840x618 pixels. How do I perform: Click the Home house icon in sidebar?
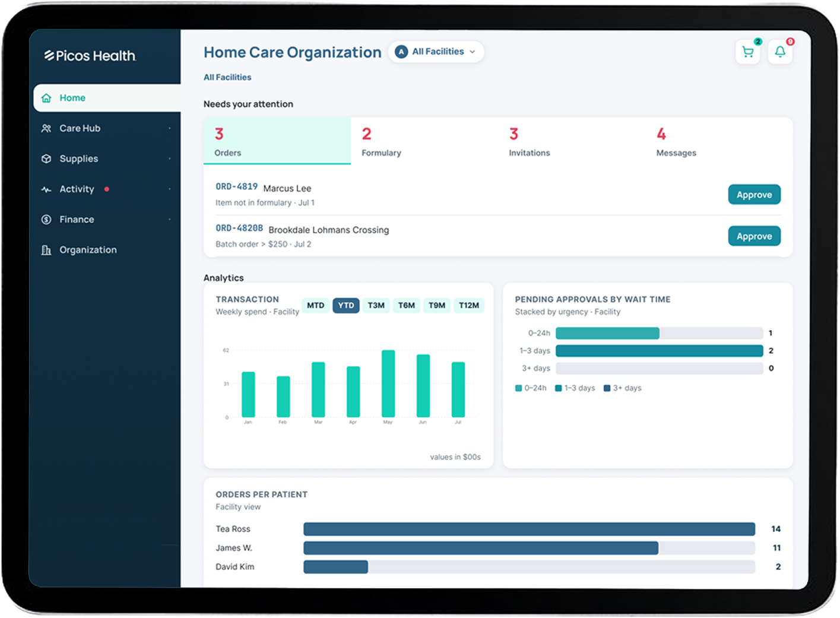pyautogui.click(x=46, y=98)
